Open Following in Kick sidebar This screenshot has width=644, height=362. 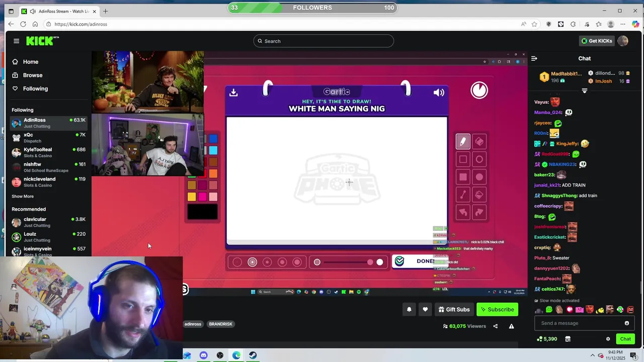pyautogui.click(x=35, y=88)
